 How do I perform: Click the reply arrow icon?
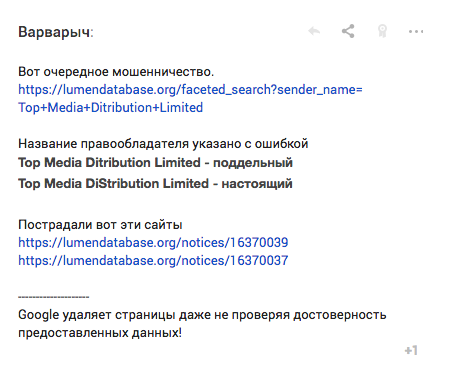tap(314, 31)
